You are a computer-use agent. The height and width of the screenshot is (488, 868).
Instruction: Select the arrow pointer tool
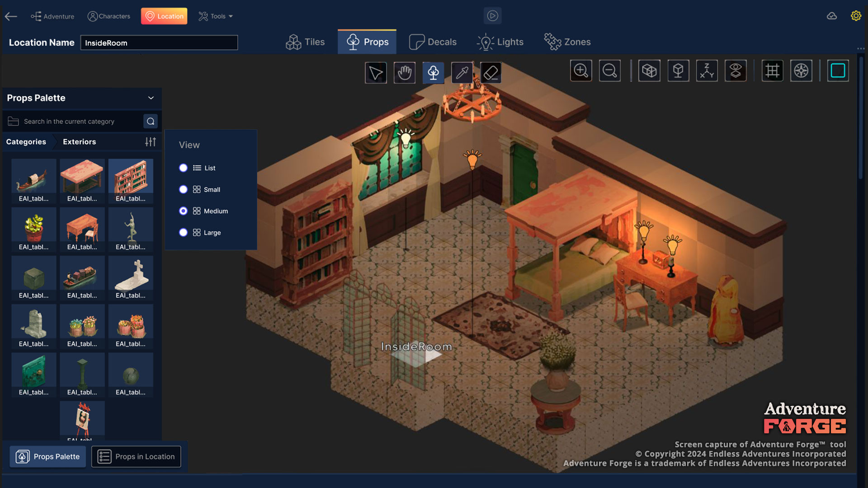376,72
